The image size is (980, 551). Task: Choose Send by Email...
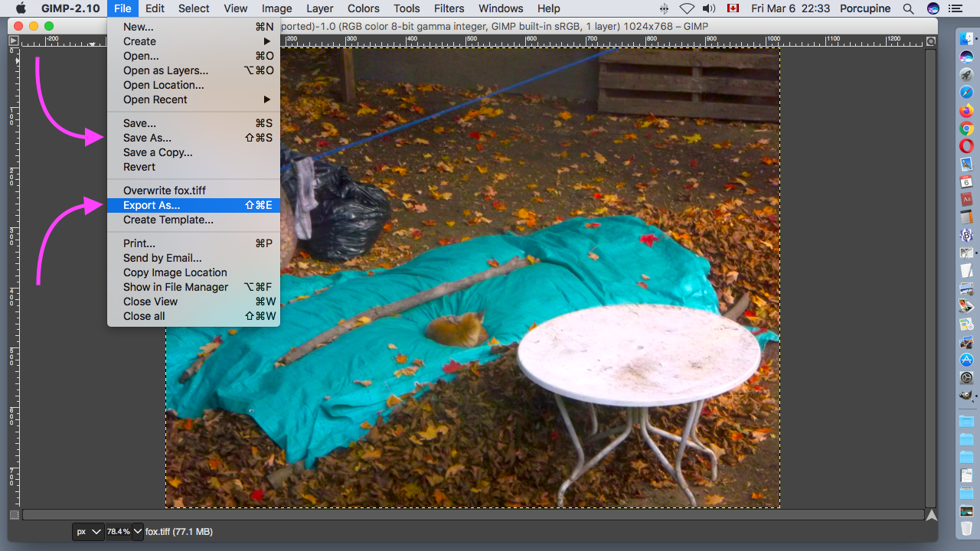[194, 258]
